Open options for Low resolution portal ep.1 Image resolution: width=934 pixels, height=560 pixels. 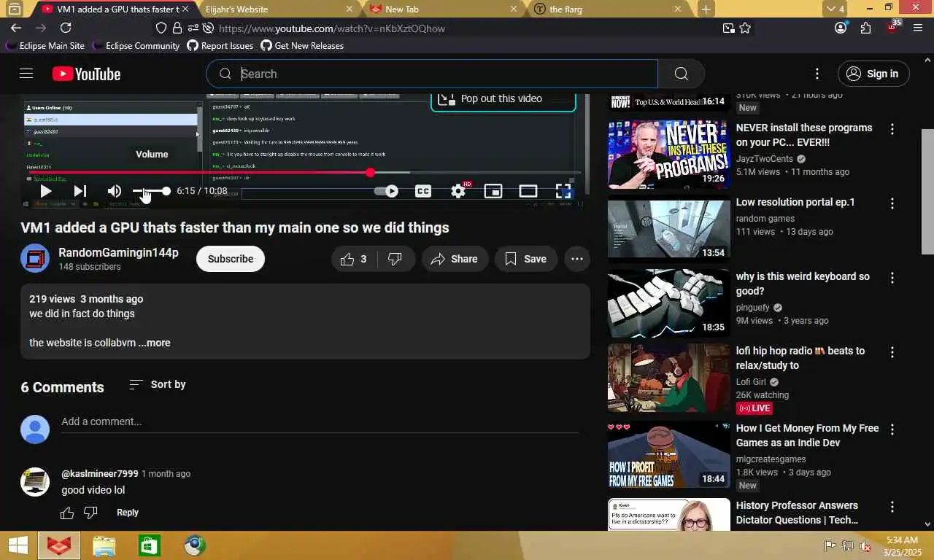tap(892, 203)
